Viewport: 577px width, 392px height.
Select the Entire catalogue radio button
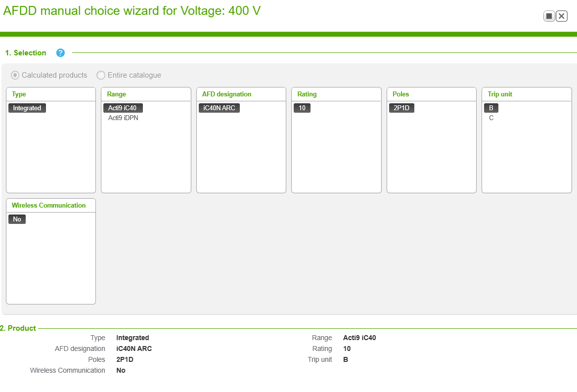(x=101, y=75)
